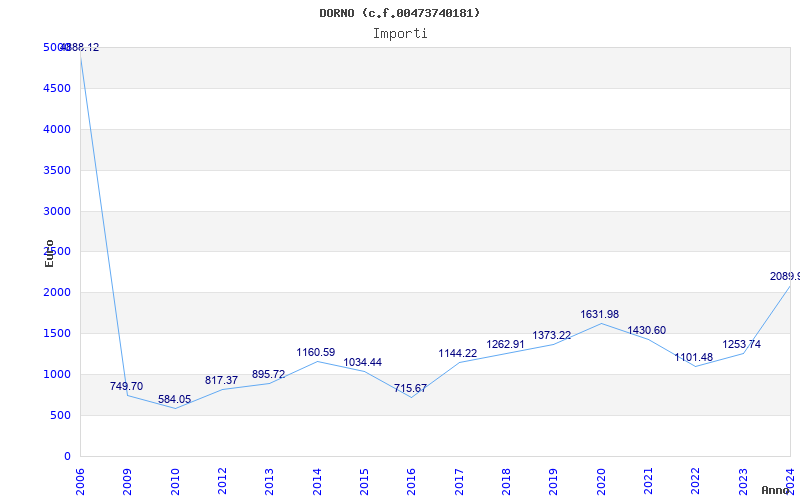Click the x-axis year 2009
800x500 pixels.
(x=128, y=482)
